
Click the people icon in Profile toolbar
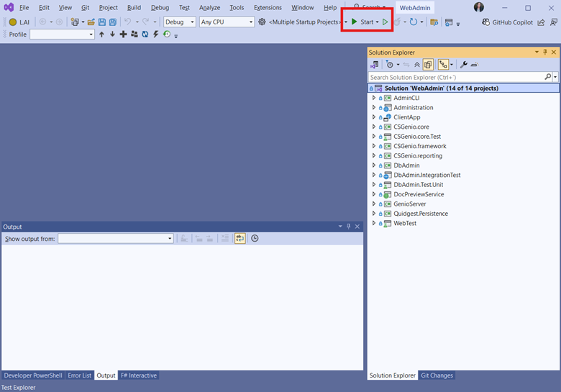click(134, 35)
